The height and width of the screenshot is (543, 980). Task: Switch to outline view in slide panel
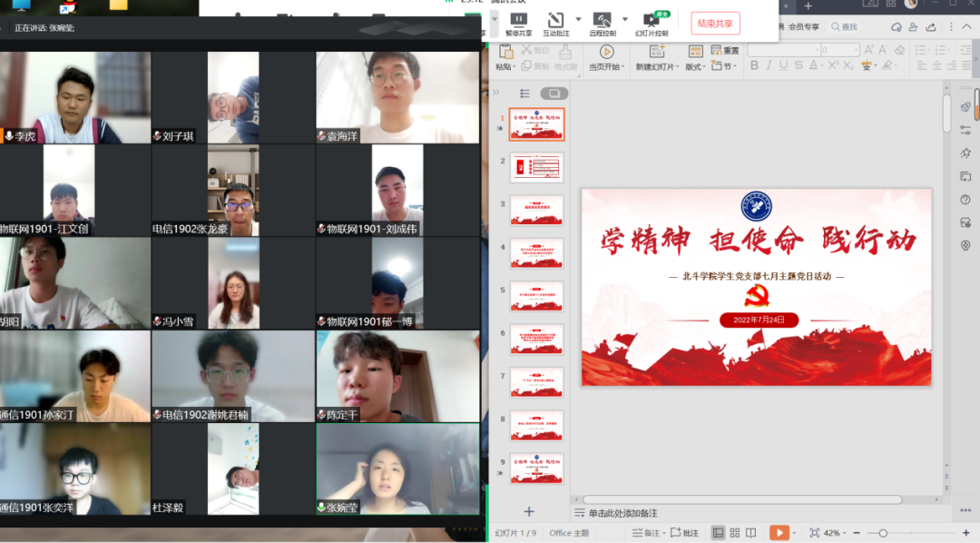pyautogui.click(x=524, y=94)
